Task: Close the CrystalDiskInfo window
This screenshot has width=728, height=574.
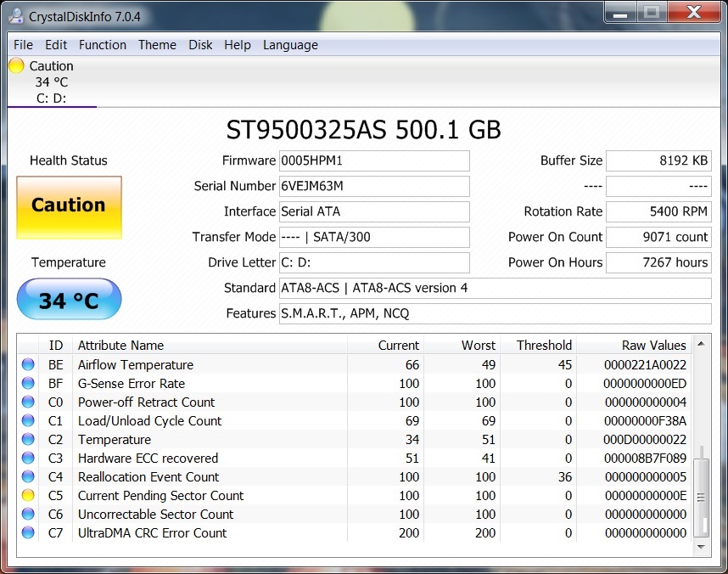Action: tap(694, 13)
